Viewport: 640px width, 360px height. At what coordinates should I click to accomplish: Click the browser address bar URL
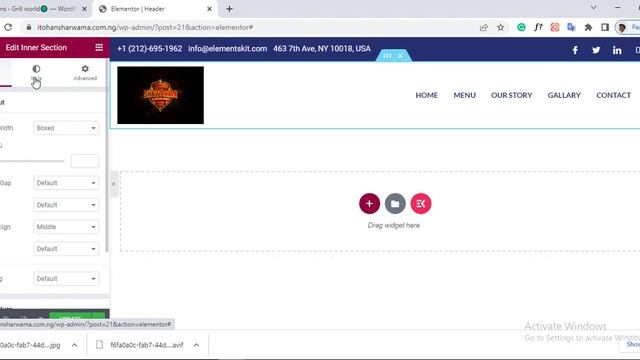(145, 27)
